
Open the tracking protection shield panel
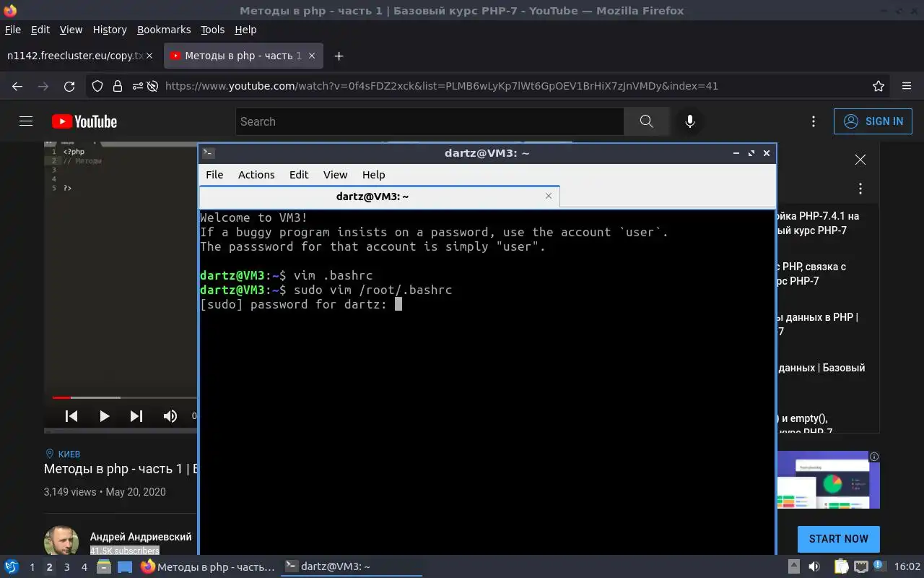(97, 86)
